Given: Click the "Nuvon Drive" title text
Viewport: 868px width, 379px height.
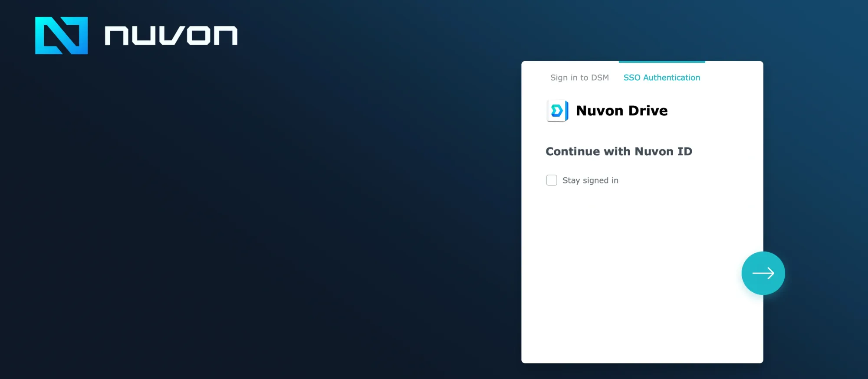Looking at the screenshot, I should pyautogui.click(x=621, y=111).
